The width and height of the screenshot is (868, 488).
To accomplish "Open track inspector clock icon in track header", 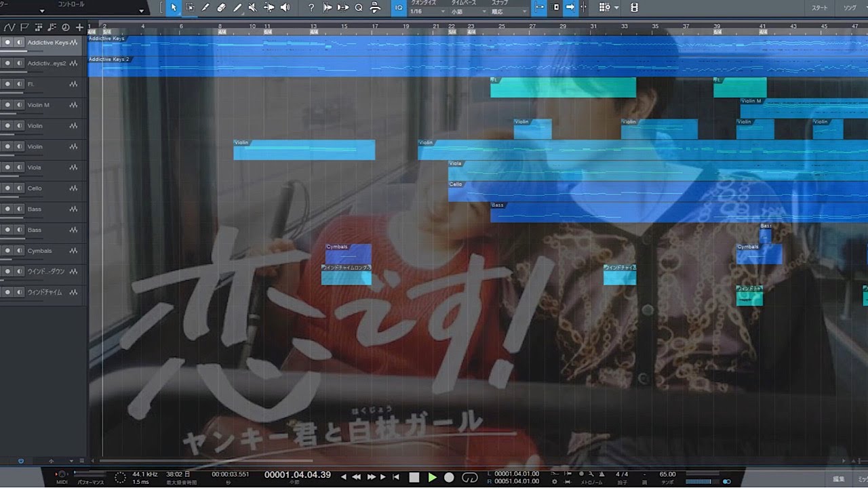I will pos(65,28).
